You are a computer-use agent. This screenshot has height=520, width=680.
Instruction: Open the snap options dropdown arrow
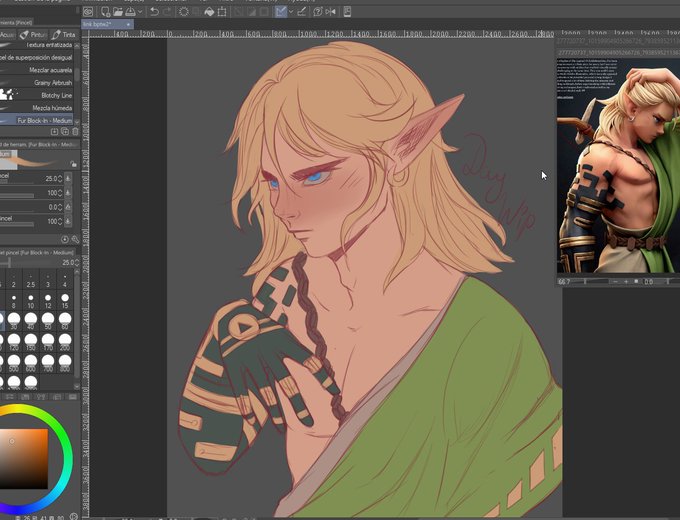(x=291, y=12)
